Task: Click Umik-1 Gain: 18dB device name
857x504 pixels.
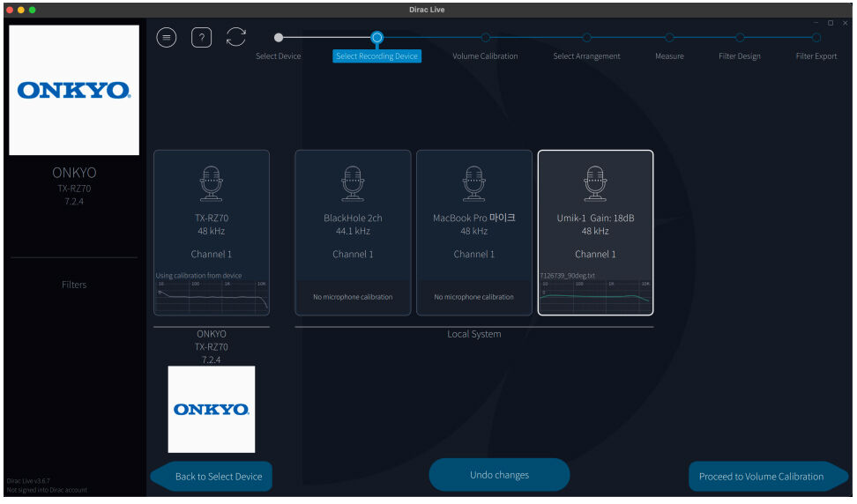Action: pyautogui.click(x=595, y=218)
